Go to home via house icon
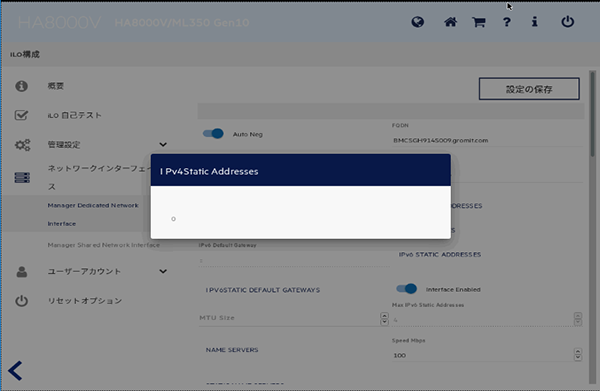Viewport: 600px width, 391px height. coord(450,22)
